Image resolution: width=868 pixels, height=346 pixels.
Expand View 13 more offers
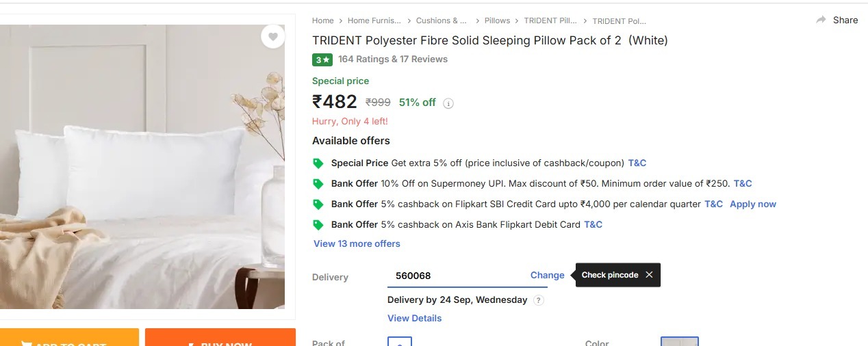click(357, 243)
